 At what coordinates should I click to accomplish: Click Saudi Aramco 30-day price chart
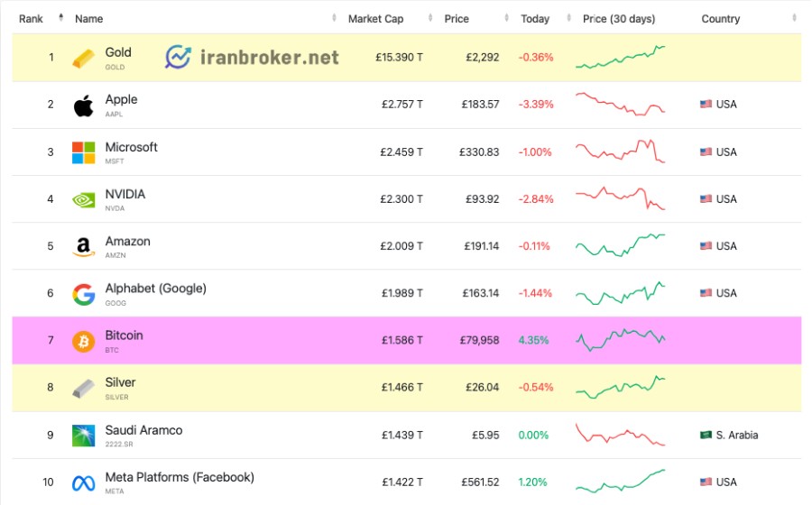coord(620,435)
